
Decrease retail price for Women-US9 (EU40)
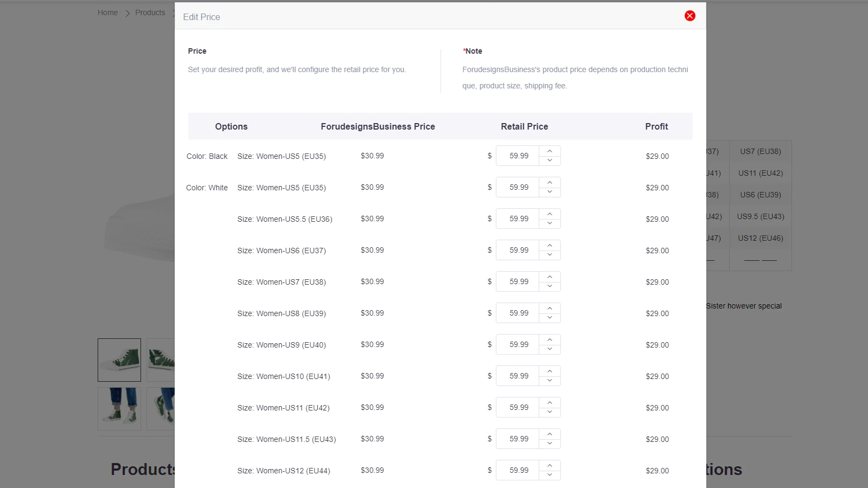click(x=550, y=349)
